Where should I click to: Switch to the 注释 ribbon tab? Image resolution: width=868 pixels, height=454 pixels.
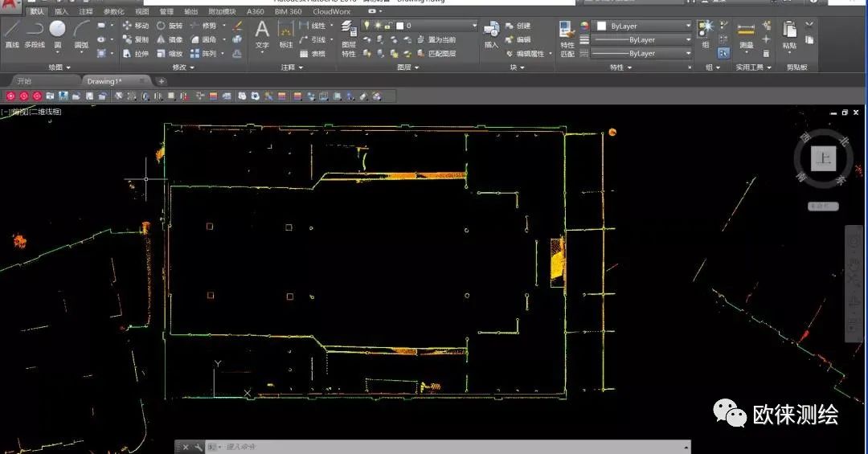click(x=86, y=11)
